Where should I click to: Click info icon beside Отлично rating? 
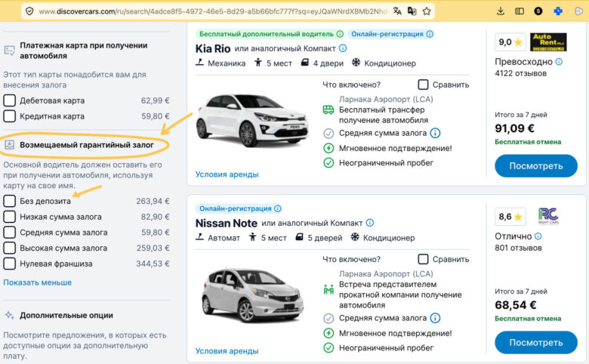(x=538, y=236)
